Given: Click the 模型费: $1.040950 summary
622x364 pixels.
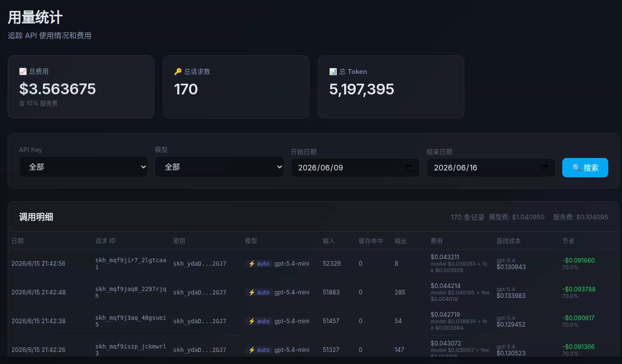Looking at the screenshot, I should (x=517, y=217).
